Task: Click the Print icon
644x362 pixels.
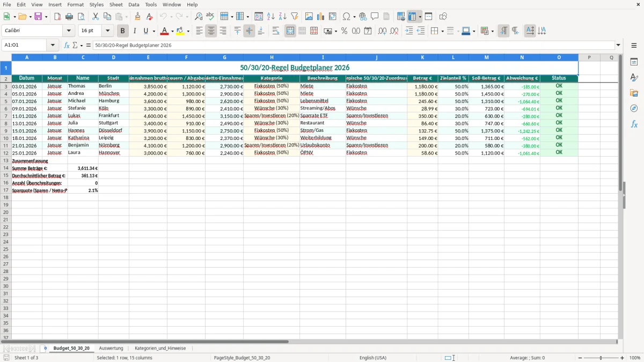Action: pyautogui.click(x=69, y=17)
